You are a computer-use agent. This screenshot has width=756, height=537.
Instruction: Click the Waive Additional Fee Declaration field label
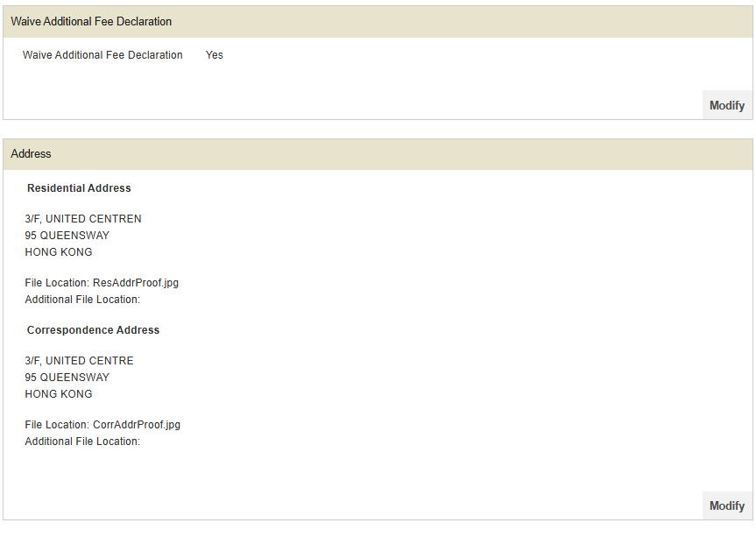[102, 55]
